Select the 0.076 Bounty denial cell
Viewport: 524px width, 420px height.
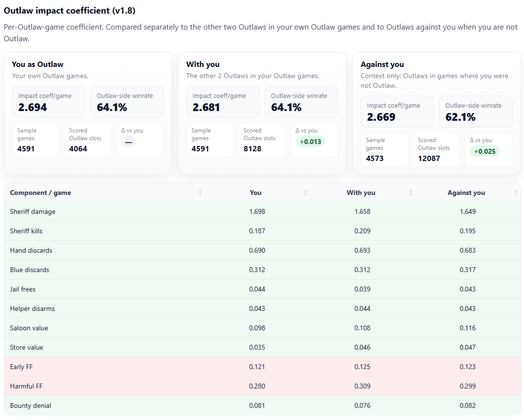[362, 405]
